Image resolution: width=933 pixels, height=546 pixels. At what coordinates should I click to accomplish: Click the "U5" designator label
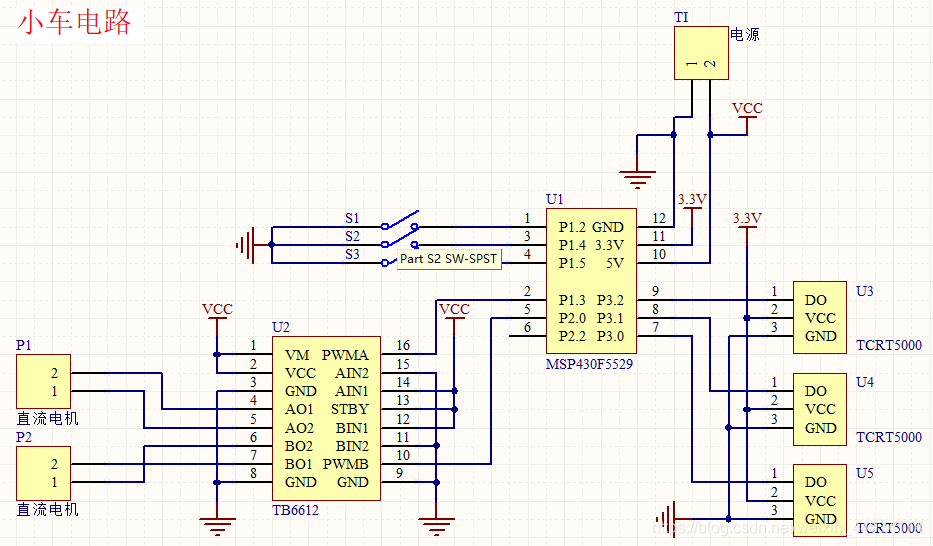point(865,473)
